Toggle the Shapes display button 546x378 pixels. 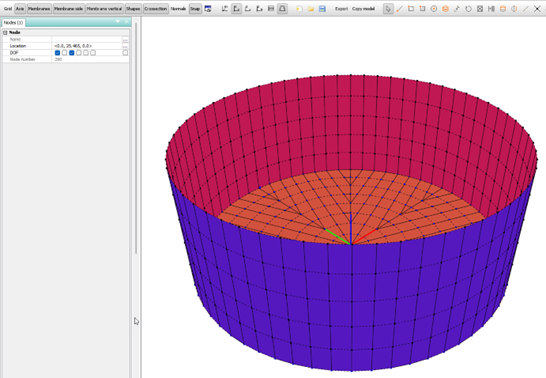coord(133,9)
